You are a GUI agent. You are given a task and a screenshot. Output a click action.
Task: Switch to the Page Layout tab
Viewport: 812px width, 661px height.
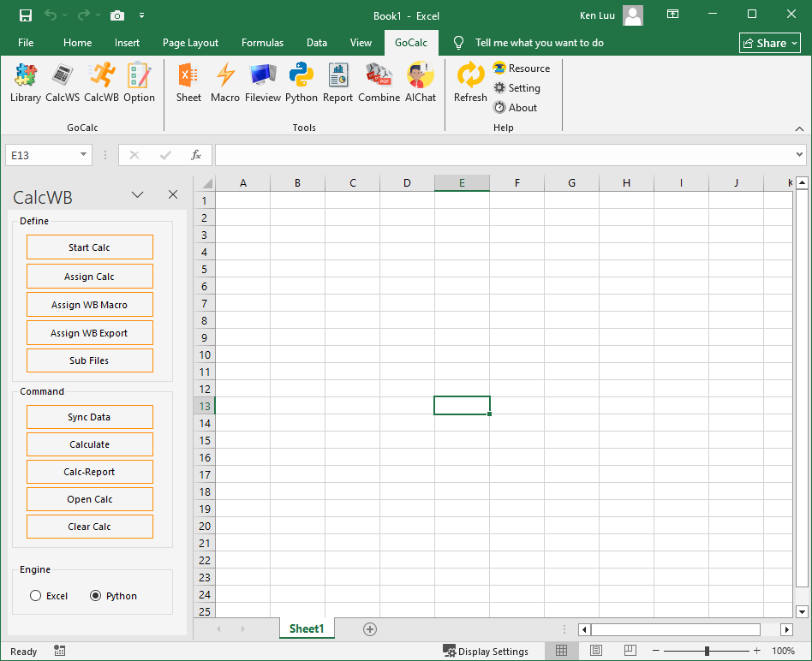[190, 43]
